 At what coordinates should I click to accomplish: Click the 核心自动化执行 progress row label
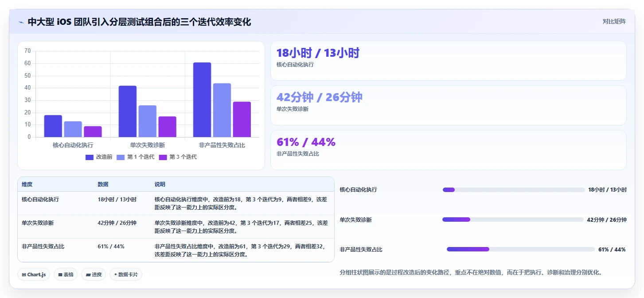(359, 190)
